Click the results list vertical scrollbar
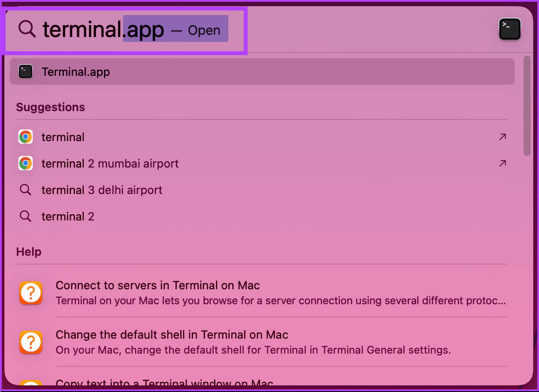Viewport: 539px width, 392px height. click(527, 106)
